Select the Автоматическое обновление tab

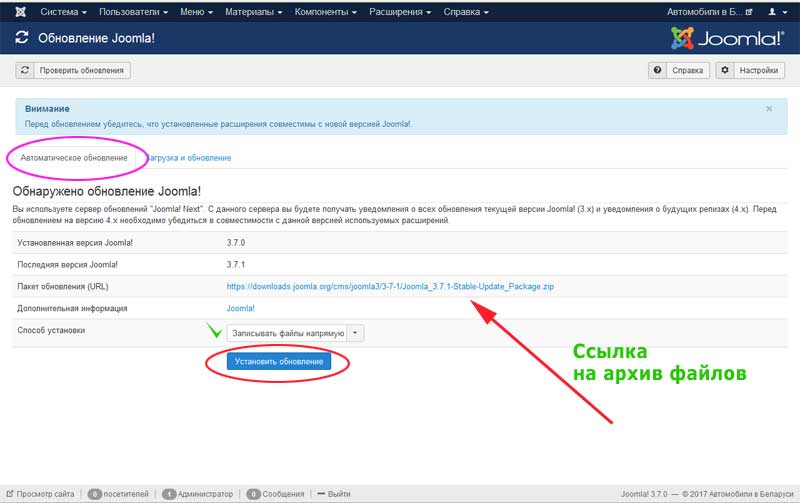coord(74,158)
